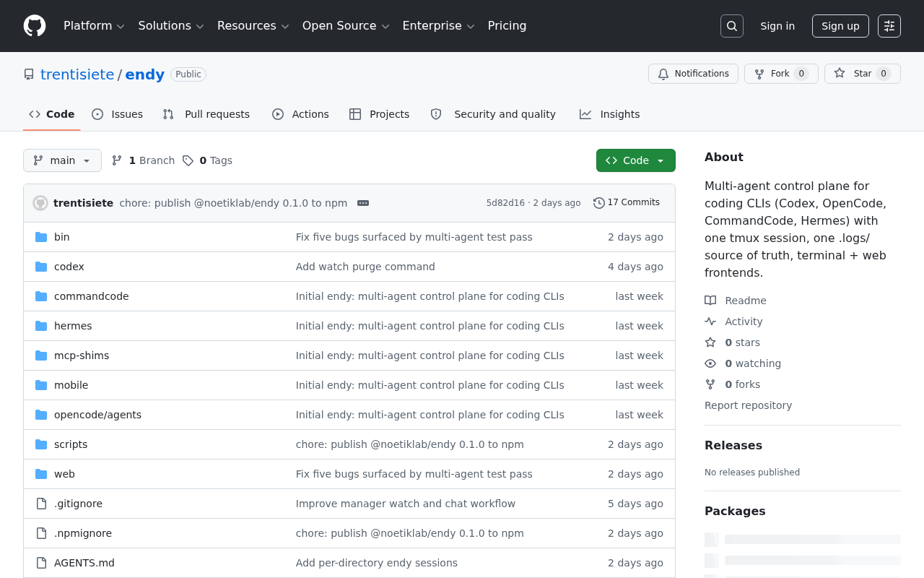Open the latest commit message link
924x578 pixels.
click(233, 203)
